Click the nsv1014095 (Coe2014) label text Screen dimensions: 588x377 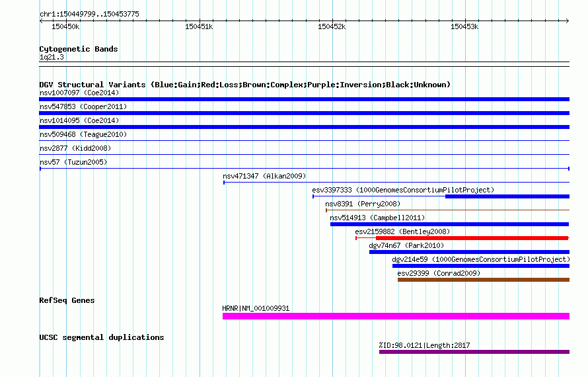79,120
